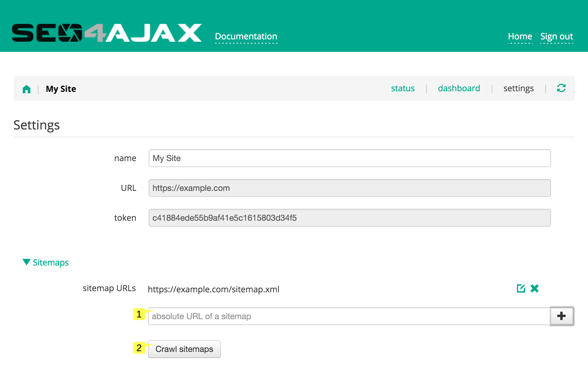The image size is (588, 366).
Task: Select the token value field
Action: click(349, 218)
